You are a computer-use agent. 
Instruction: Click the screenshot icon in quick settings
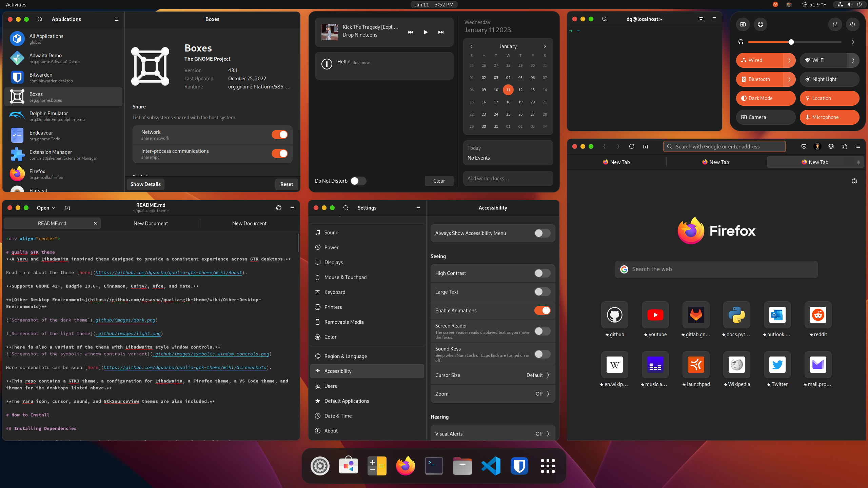[743, 24]
